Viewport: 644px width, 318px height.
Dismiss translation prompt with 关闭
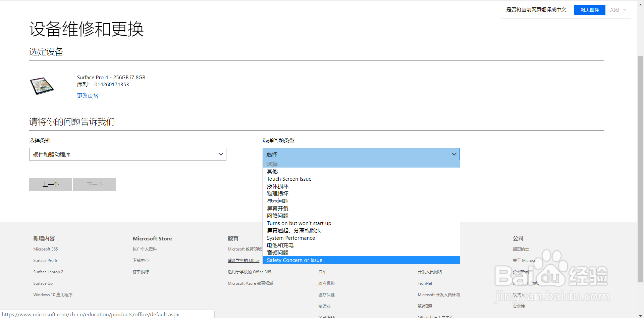(x=614, y=10)
